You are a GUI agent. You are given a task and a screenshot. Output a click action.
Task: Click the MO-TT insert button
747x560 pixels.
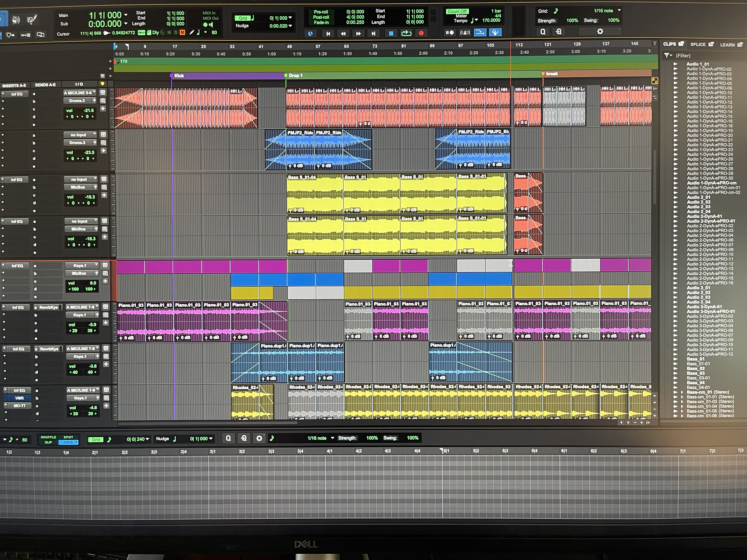(20, 406)
